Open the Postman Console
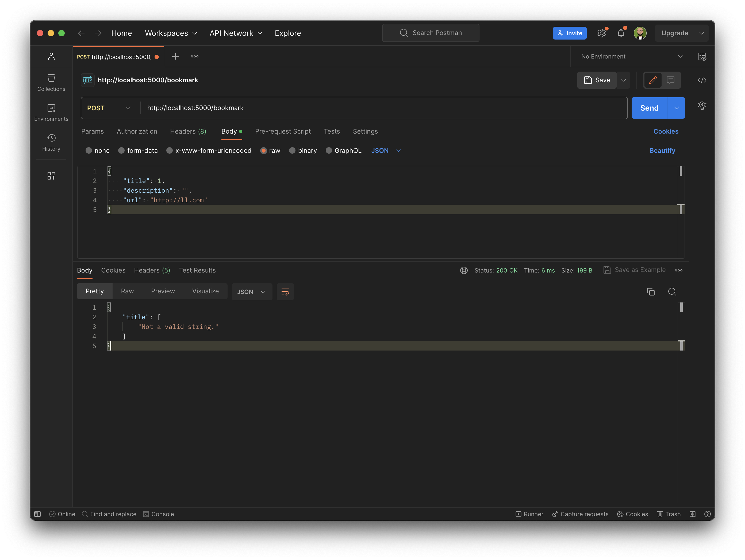This screenshot has height=560, width=745. pyautogui.click(x=159, y=514)
